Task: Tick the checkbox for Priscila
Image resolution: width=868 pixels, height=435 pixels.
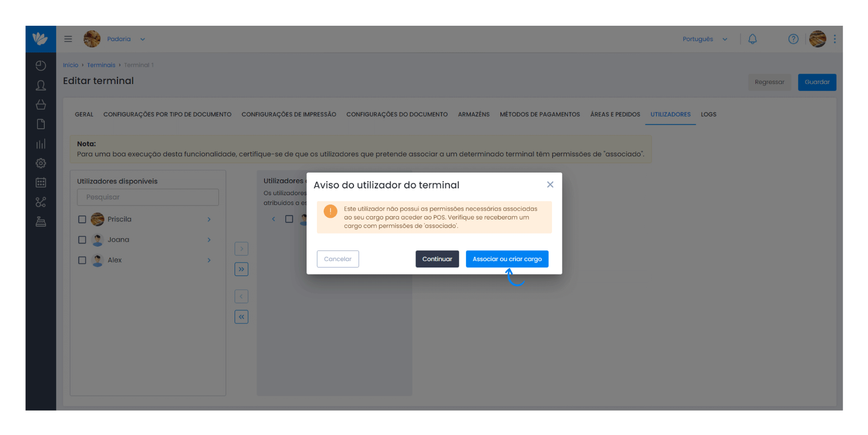Action: click(x=82, y=219)
